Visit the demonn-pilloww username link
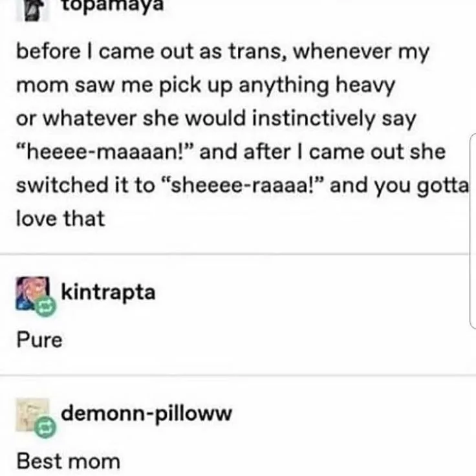The width and height of the screenshot is (476, 476). (146, 413)
